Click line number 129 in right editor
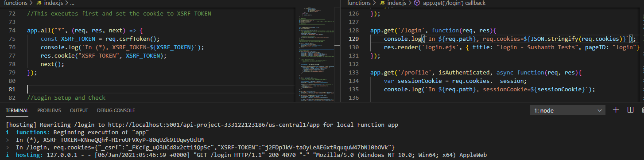Image resolution: width=644 pixels, height=160 pixels. [353, 39]
